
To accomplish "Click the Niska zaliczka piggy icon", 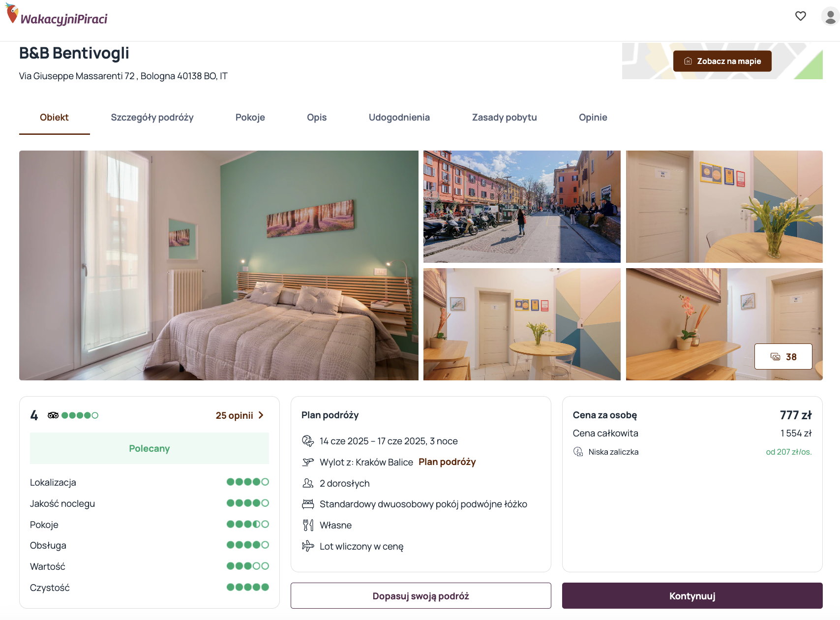I will coord(578,452).
